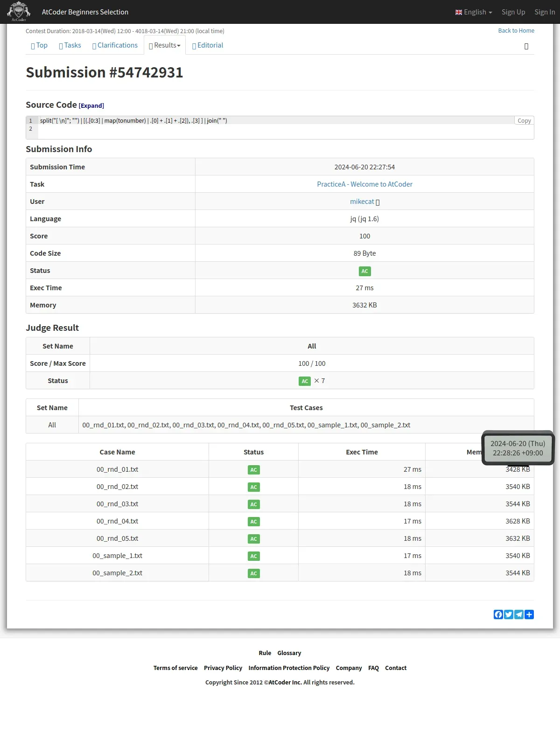
Task: Open mikecat user profile
Action: pyautogui.click(x=362, y=202)
